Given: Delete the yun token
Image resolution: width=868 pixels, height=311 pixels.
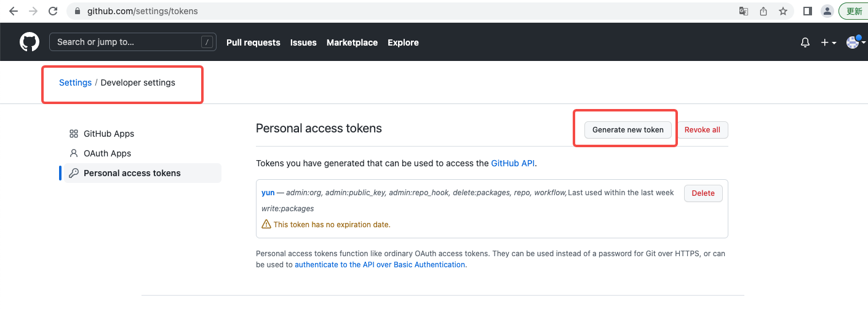Looking at the screenshot, I should tap(703, 193).
